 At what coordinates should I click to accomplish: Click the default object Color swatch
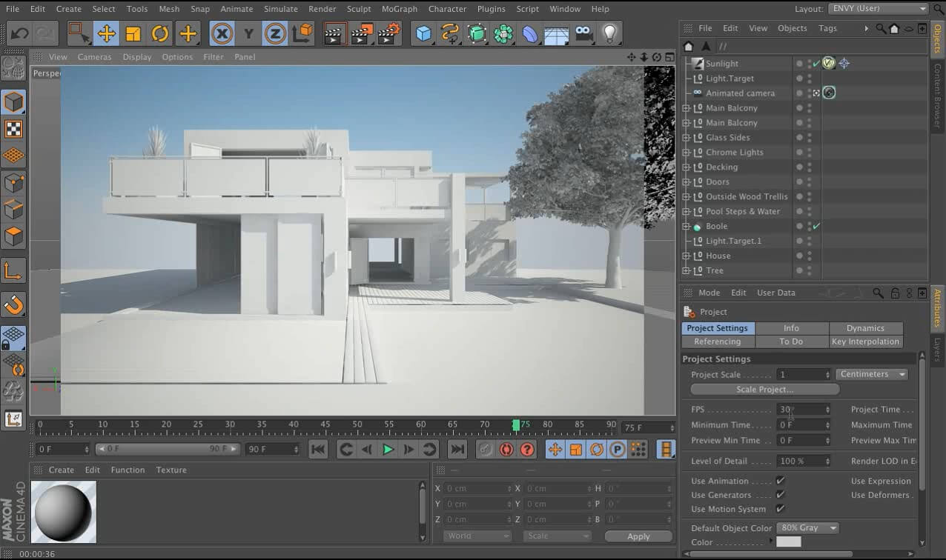(x=788, y=542)
